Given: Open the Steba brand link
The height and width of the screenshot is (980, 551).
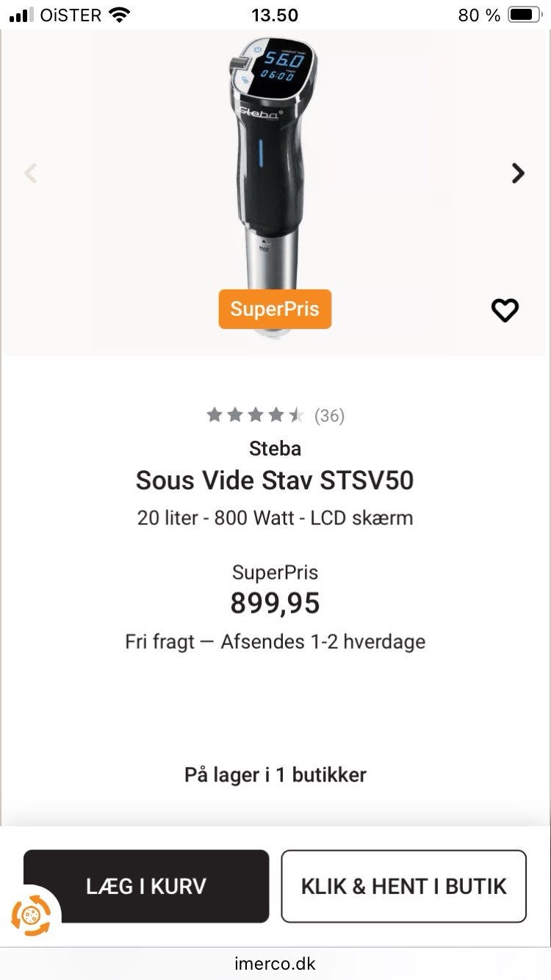Looking at the screenshot, I should point(275,447).
